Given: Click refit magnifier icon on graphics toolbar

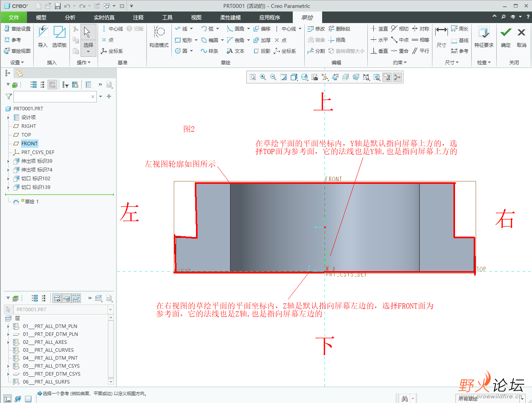Looking at the screenshot, I should tap(253, 77).
